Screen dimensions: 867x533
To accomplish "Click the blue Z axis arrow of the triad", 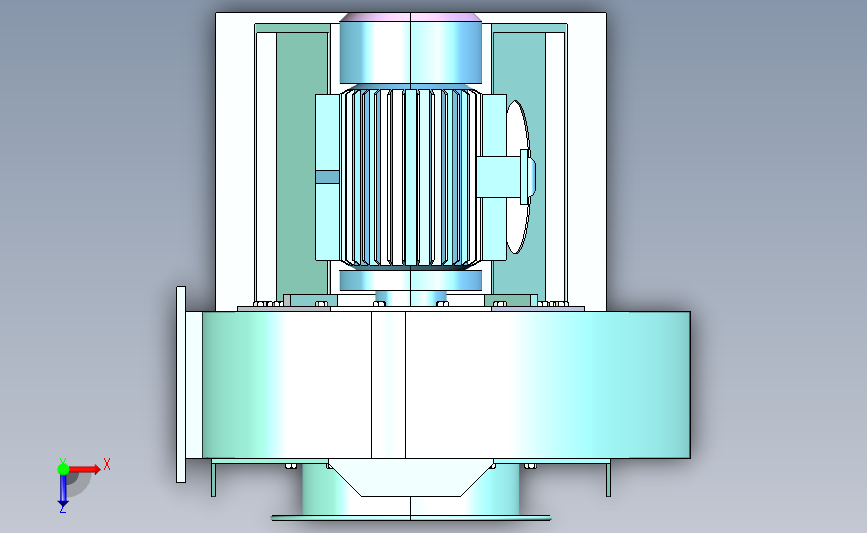I will (63, 492).
